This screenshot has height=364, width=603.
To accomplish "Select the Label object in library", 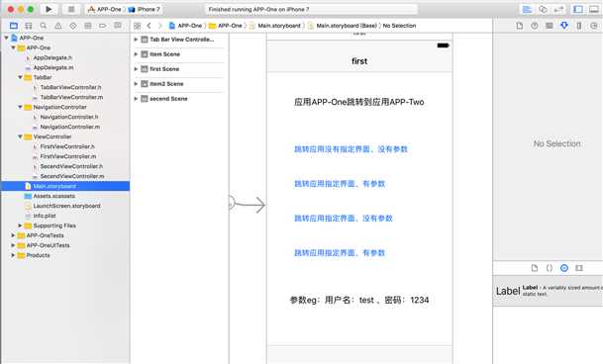I will (548, 291).
